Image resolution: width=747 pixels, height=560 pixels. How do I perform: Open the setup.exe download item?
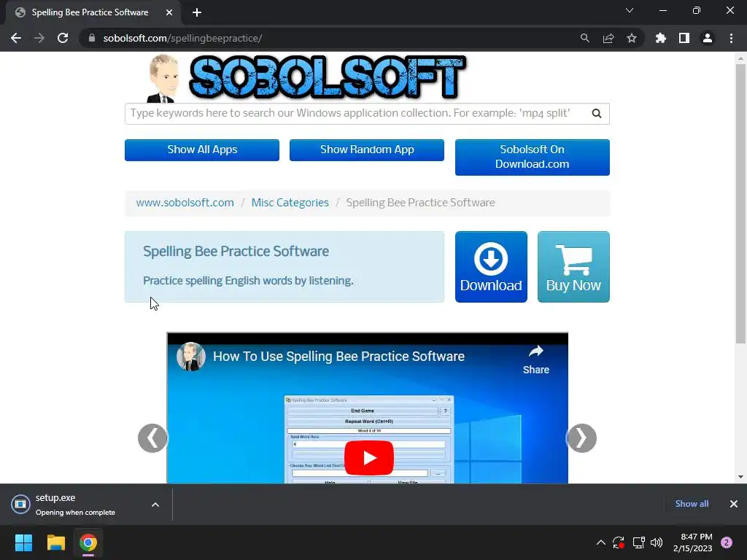pos(76,505)
